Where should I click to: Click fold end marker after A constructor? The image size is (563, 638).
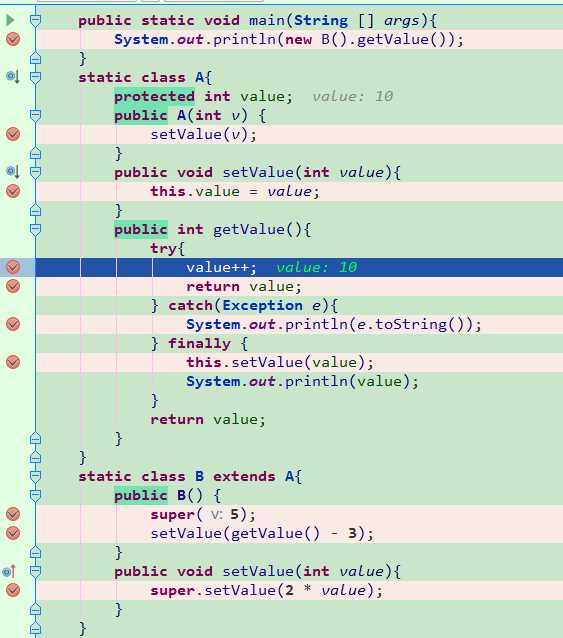(x=36, y=153)
